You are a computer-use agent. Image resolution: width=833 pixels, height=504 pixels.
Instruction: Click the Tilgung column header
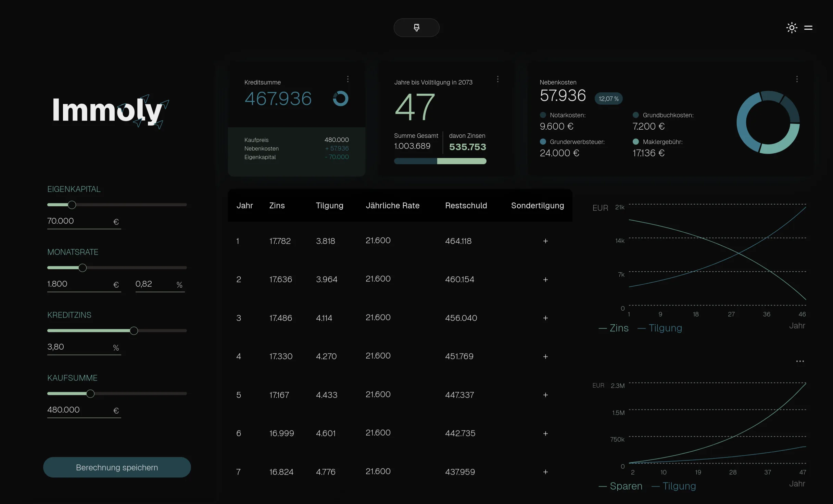click(x=329, y=206)
